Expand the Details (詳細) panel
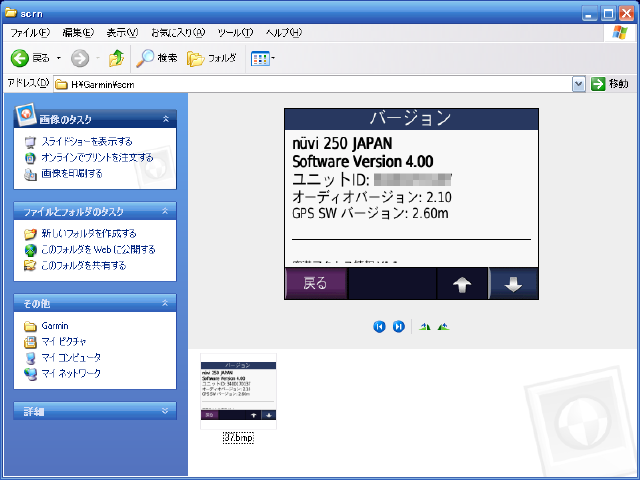640x480 pixels. coord(165,411)
